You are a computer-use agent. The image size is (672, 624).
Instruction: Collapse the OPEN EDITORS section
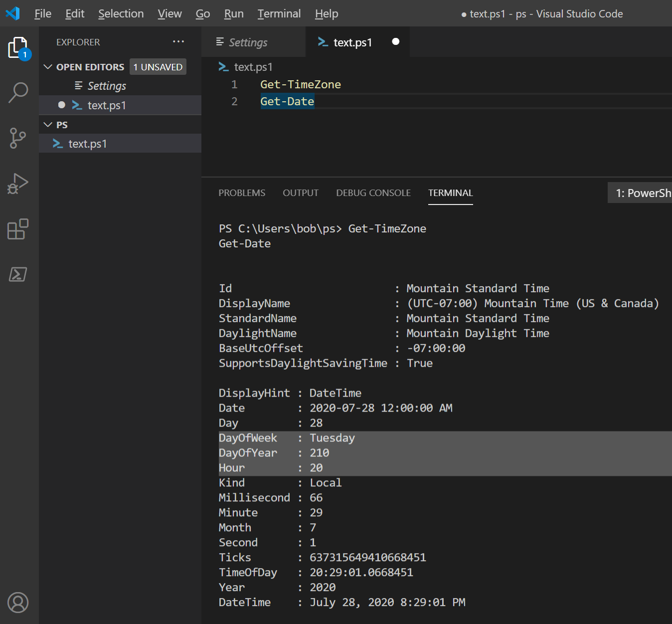pyautogui.click(x=48, y=66)
